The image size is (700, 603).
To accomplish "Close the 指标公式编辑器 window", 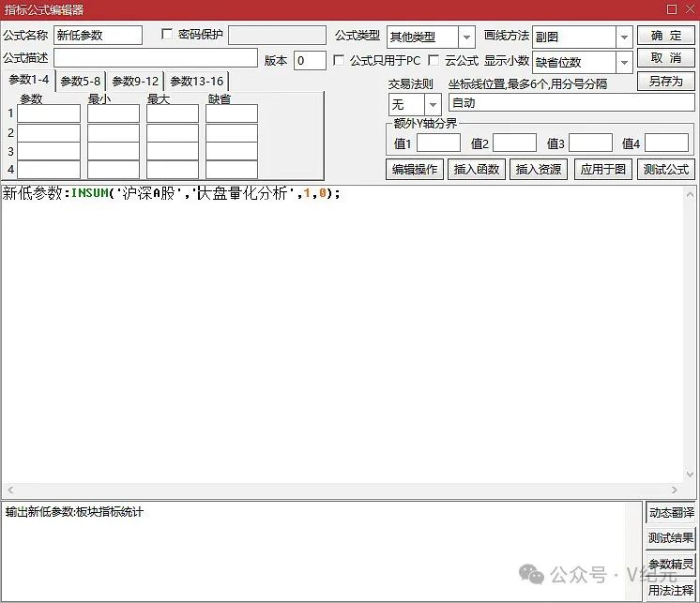I will tap(690, 9).
